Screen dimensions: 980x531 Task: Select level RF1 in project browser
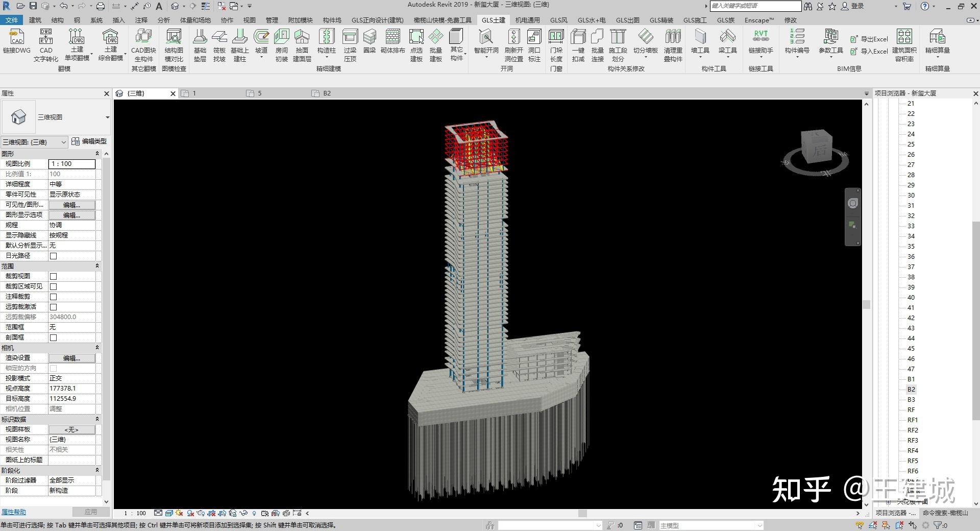pos(913,420)
